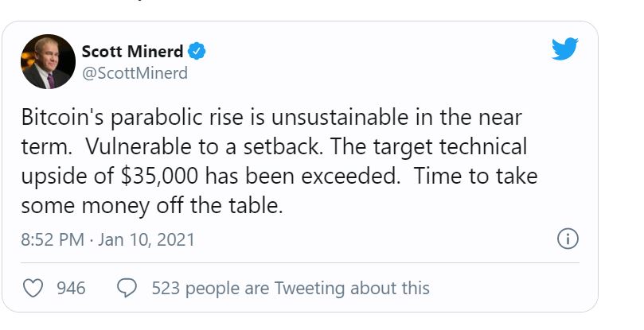
Task: Click the phrase "Time to take"
Action: (x=465, y=177)
